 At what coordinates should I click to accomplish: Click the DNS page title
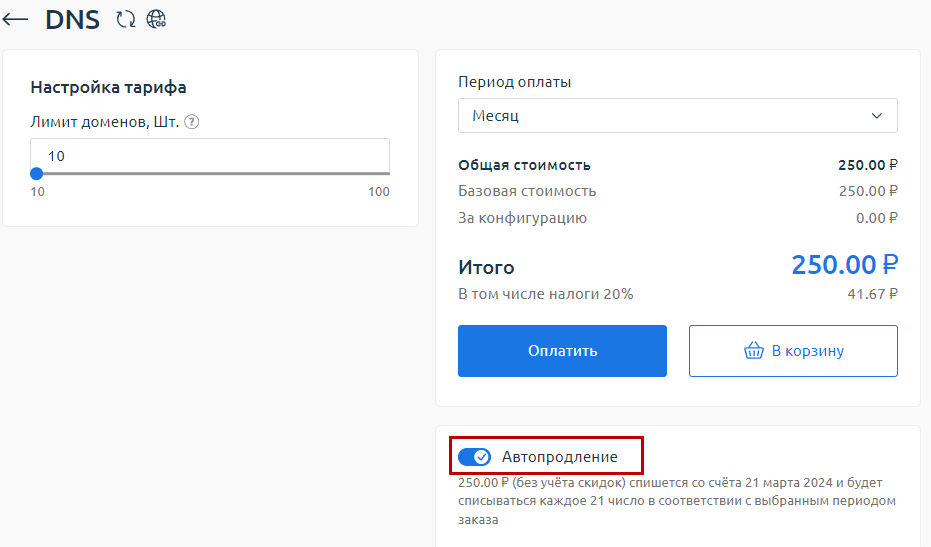pyautogui.click(x=72, y=19)
